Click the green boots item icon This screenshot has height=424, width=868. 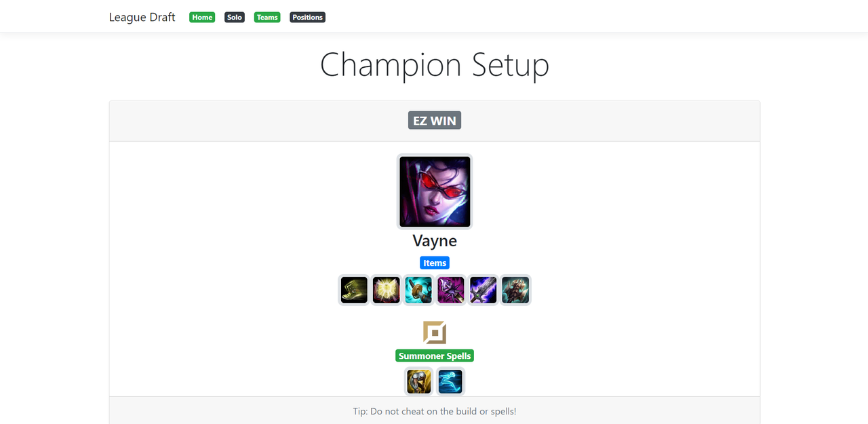(354, 290)
